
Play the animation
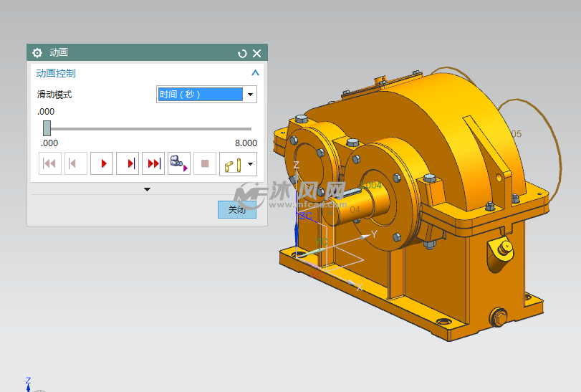point(102,163)
